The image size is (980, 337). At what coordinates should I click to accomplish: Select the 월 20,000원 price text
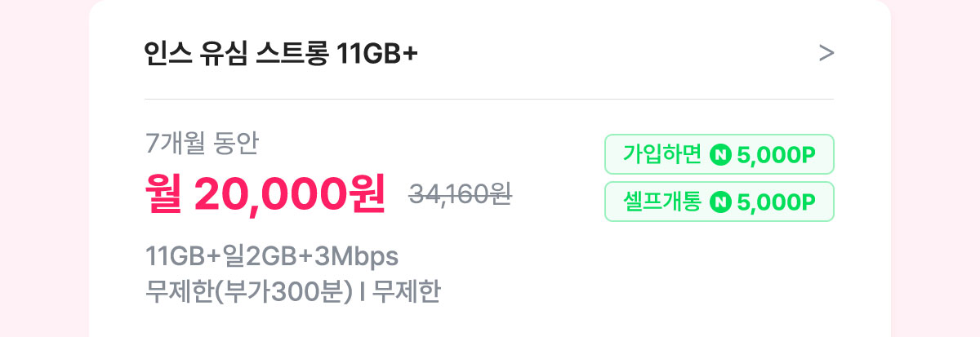[265, 193]
